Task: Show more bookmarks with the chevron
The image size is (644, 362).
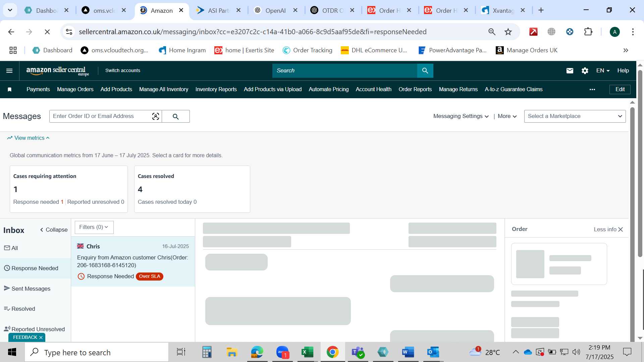Action: (x=626, y=50)
